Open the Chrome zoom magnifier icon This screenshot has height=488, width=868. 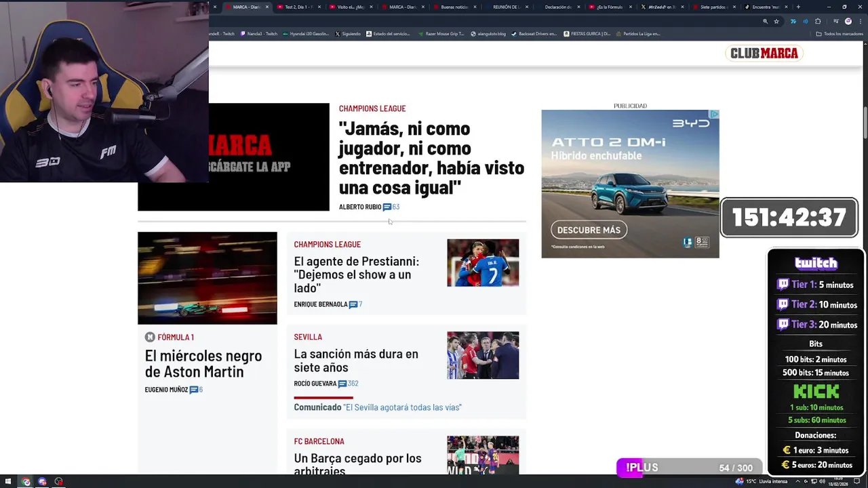click(766, 21)
